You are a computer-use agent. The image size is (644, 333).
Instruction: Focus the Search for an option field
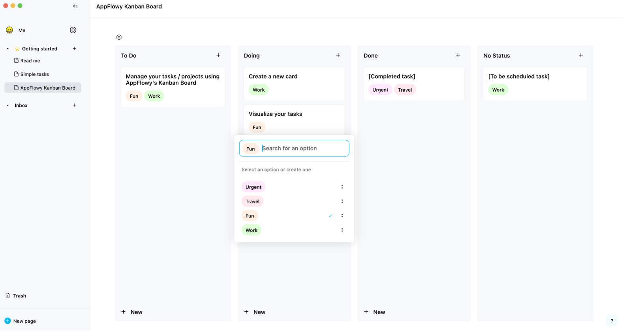(304, 149)
